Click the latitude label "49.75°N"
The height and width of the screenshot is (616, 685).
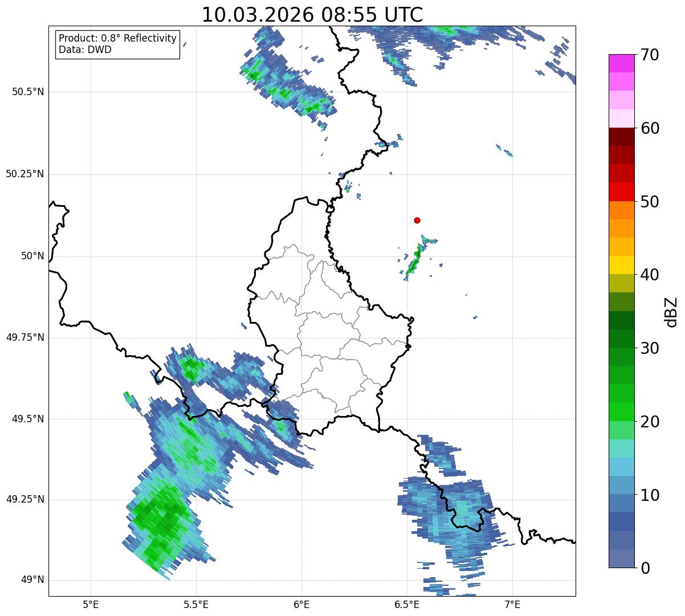[x=25, y=337]
